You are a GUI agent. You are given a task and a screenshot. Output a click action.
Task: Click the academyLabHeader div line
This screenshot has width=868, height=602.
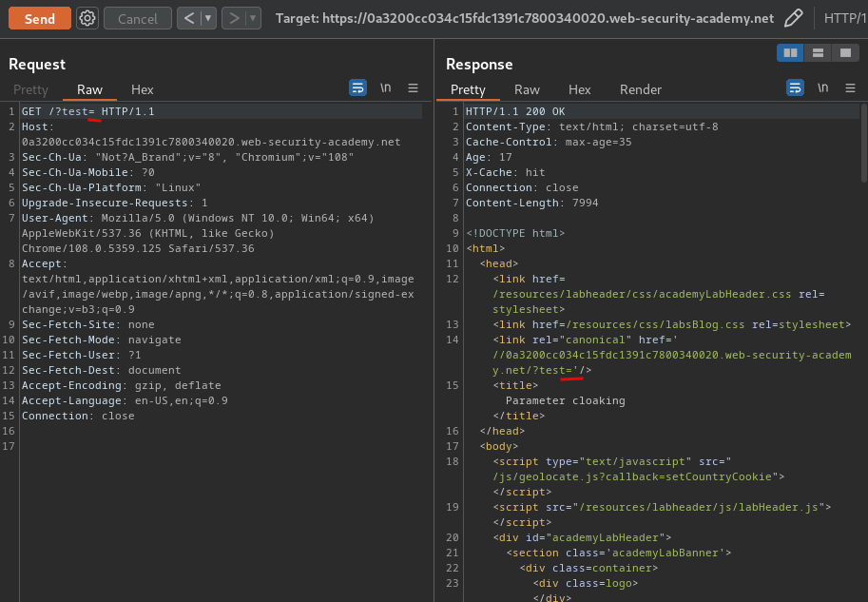(582, 537)
